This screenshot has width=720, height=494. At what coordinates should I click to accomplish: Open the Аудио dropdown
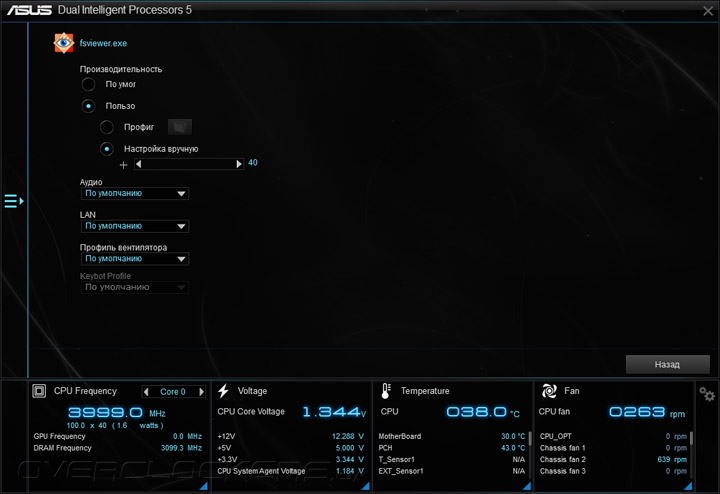(x=135, y=194)
